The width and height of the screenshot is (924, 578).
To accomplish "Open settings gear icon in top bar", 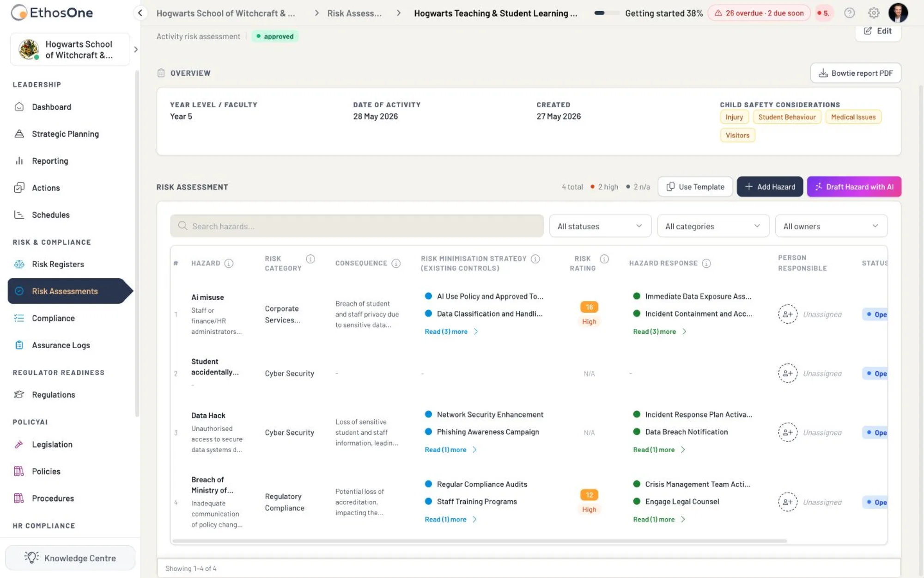I will (873, 13).
